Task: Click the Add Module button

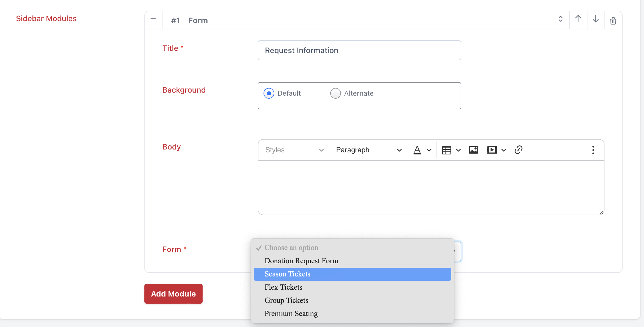Action: 173,294
